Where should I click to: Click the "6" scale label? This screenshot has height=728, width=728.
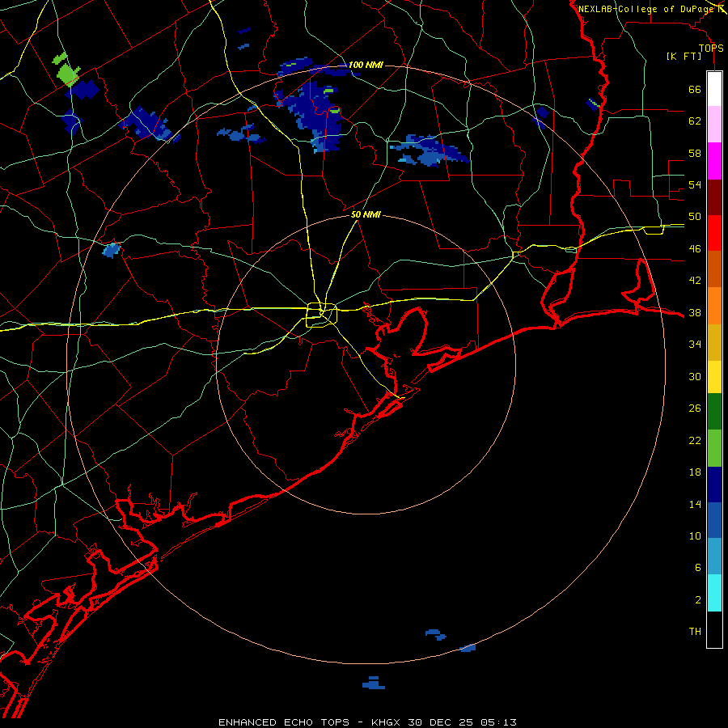point(698,568)
